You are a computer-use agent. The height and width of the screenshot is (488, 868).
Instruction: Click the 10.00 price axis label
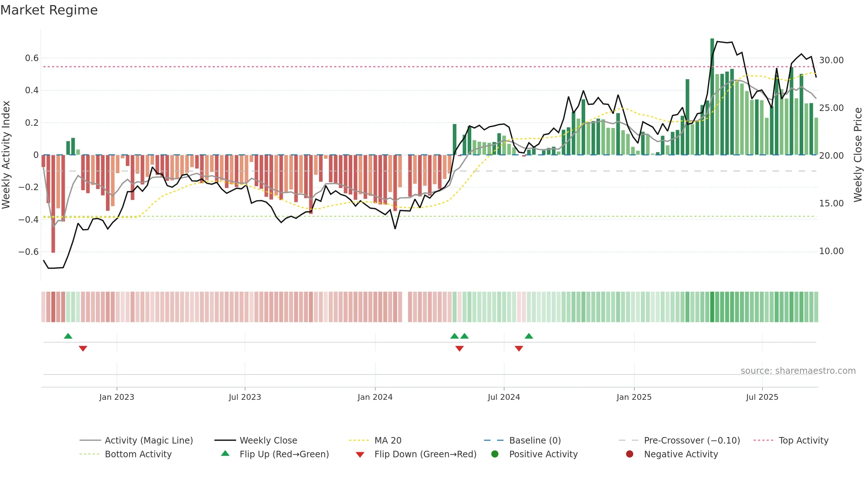click(x=831, y=251)
